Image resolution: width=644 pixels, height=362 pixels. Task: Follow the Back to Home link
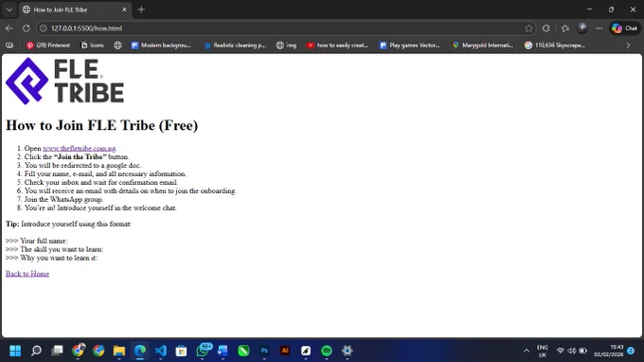click(27, 274)
